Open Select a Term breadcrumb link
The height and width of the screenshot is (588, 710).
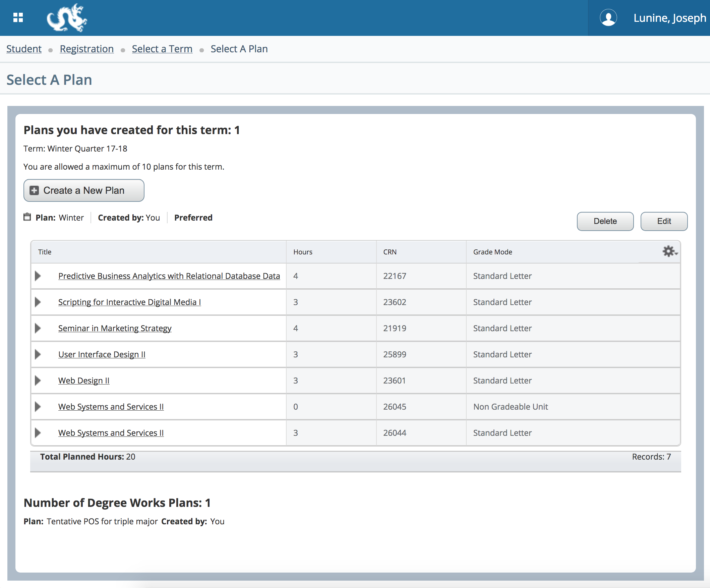162,49
